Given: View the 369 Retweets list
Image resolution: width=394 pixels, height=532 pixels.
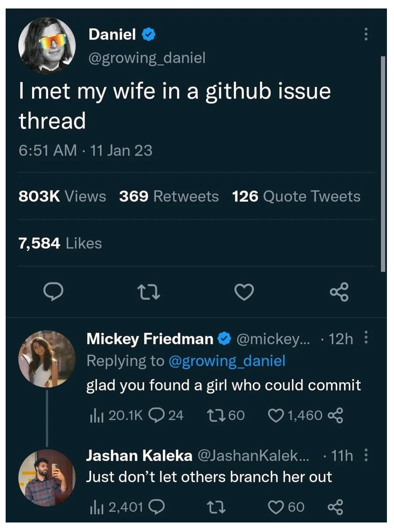Looking at the screenshot, I should click(x=169, y=197).
